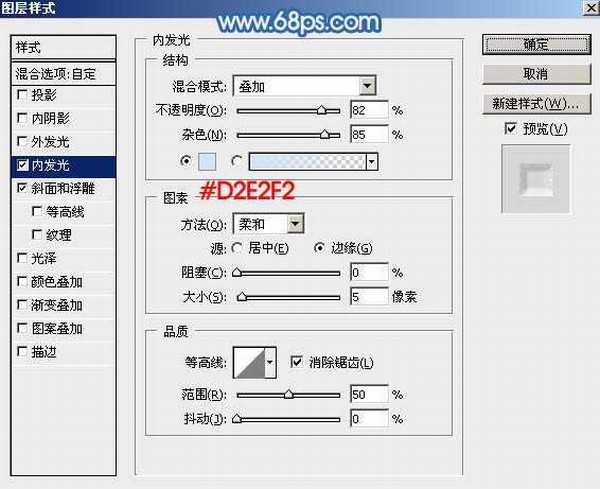Select the 边缘 source radio button
600x489 pixels.
point(320,248)
